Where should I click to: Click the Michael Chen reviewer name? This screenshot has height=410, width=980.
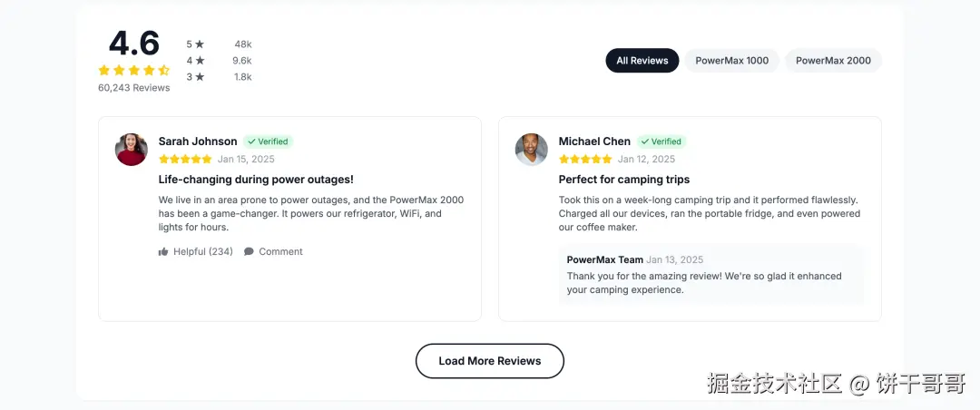594,142
